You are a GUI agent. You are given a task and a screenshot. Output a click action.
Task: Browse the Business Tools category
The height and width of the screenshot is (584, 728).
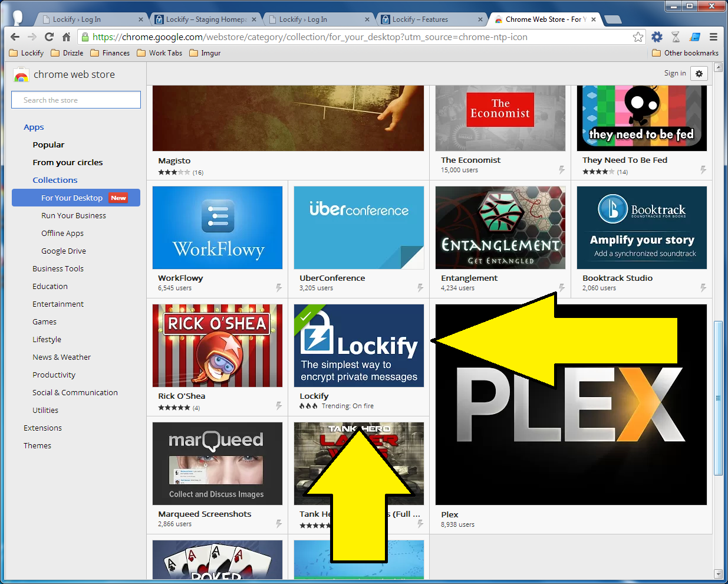coord(58,268)
